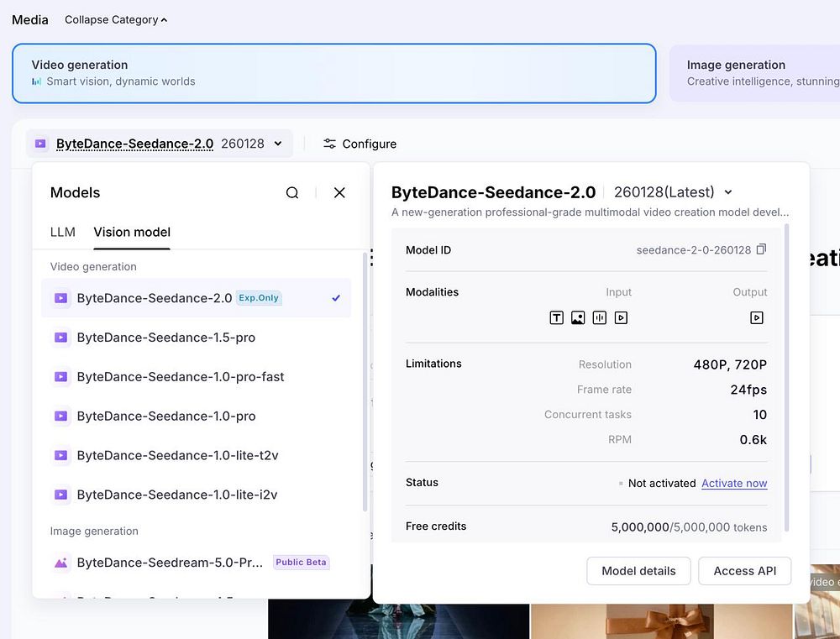Click the 5,000,000/5,000,000 tokens credits text
This screenshot has width=840, height=639.
tap(689, 527)
